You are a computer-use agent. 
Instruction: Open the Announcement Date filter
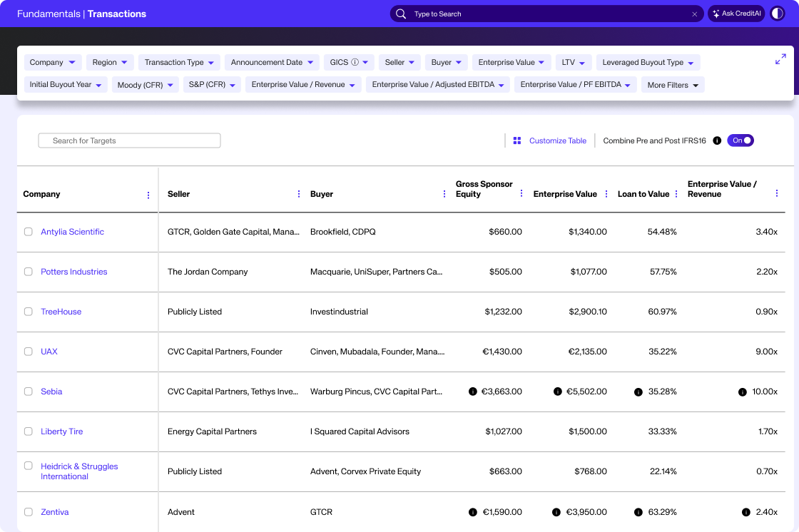[272, 62]
